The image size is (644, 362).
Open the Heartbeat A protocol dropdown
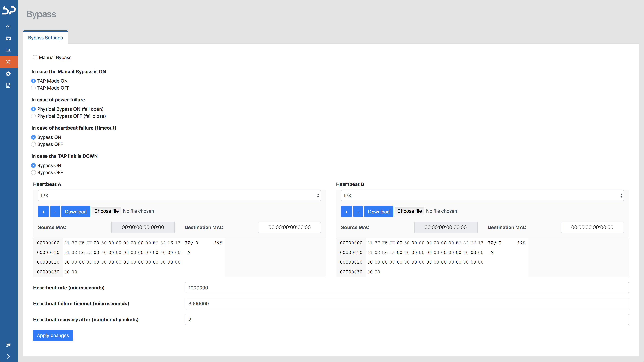pos(179,196)
